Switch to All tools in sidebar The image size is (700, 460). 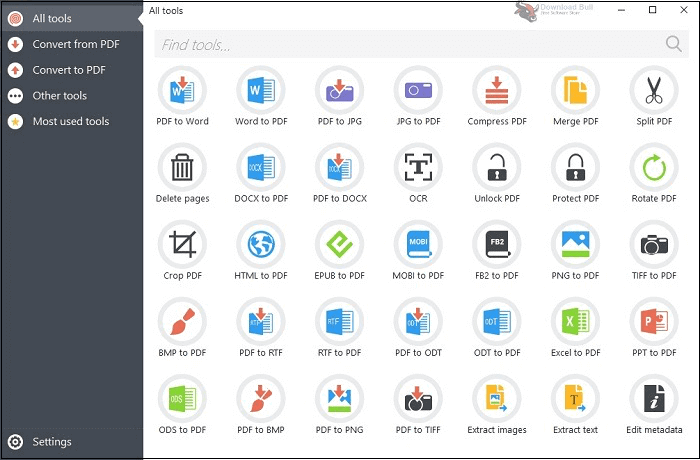pyautogui.click(x=71, y=18)
